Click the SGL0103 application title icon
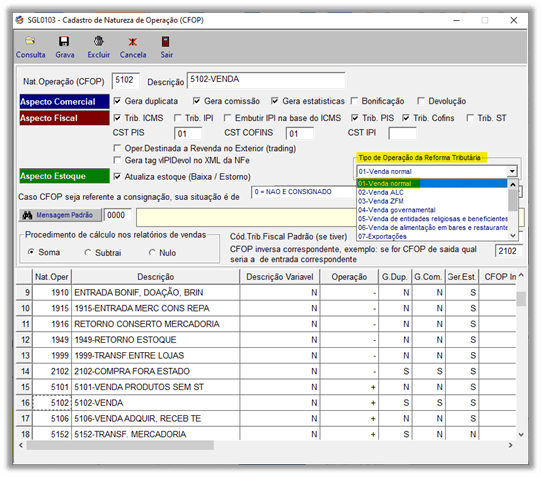 coord(20,20)
